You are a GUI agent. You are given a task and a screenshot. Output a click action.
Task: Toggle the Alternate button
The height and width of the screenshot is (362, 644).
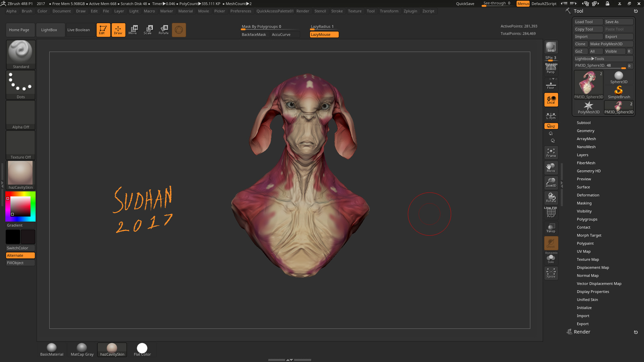pyautogui.click(x=20, y=255)
